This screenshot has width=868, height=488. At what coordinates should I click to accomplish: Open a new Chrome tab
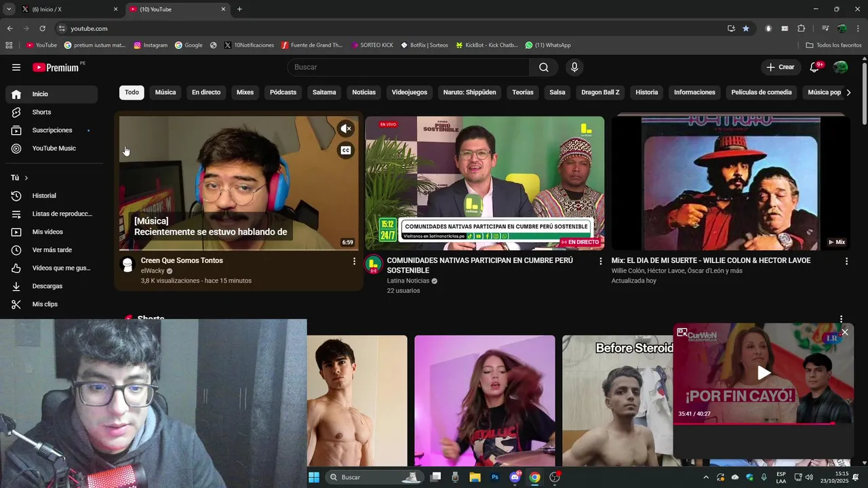tap(239, 9)
